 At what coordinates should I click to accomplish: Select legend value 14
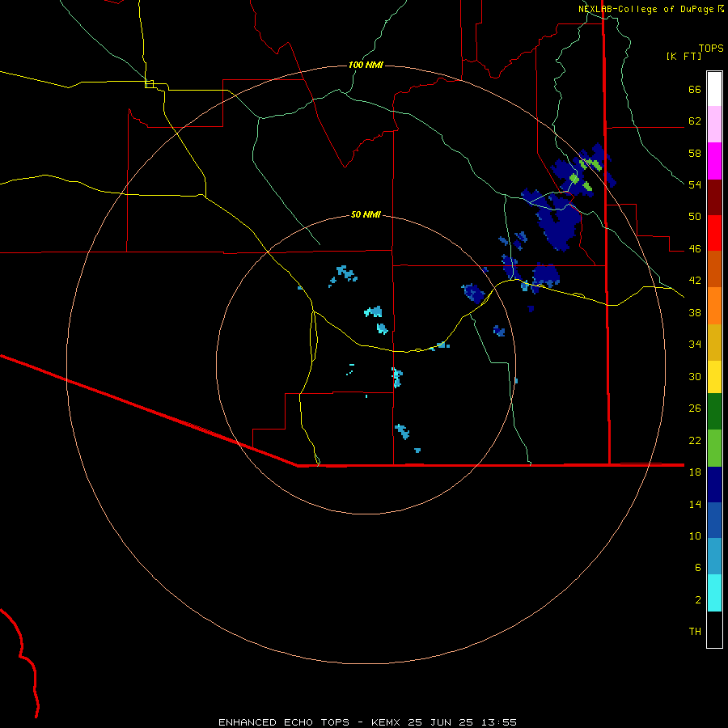695,504
